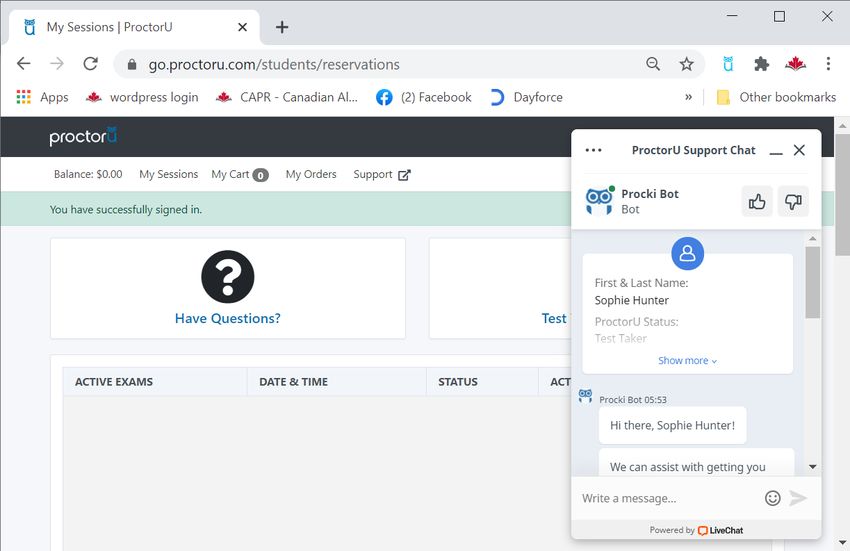
Task: Open the Dayforce bookmark
Action: tap(526, 97)
